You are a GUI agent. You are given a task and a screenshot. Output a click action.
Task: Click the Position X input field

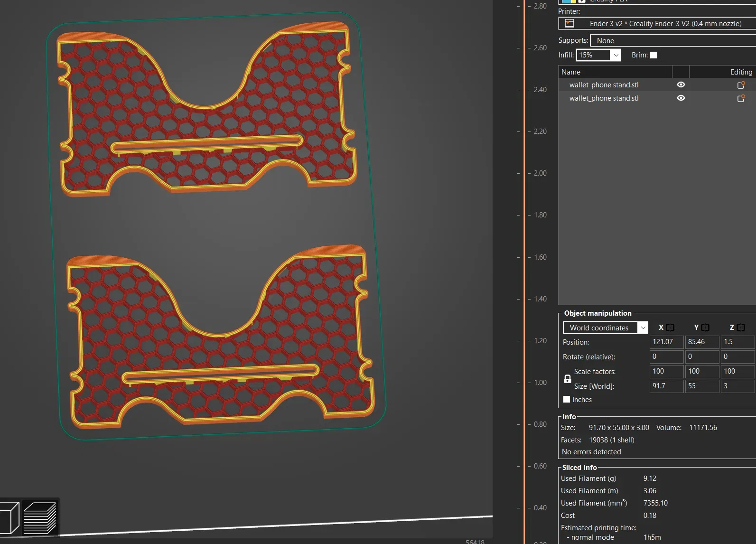(666, 342)
